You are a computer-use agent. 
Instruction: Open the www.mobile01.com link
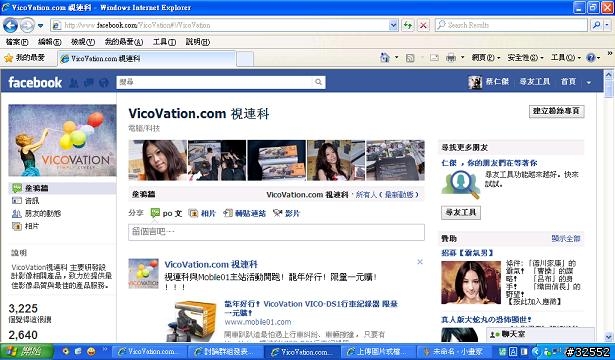tap(258, 322)
